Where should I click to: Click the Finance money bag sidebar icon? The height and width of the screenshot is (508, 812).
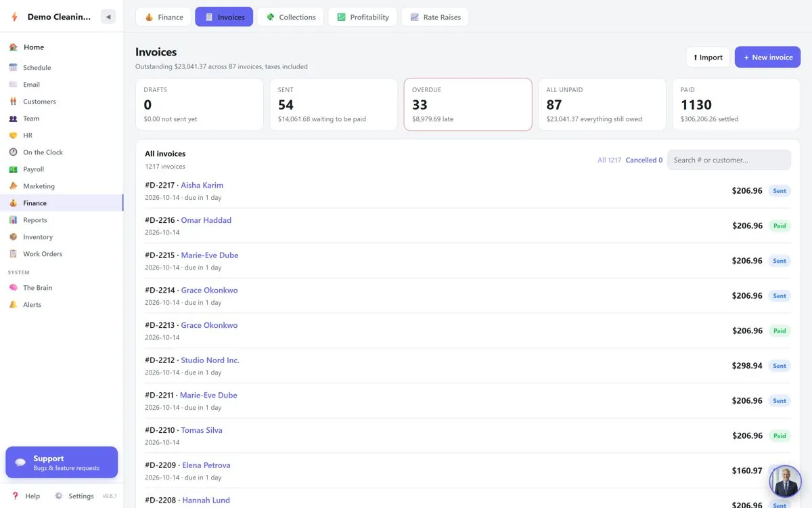[x=13, y=203]
